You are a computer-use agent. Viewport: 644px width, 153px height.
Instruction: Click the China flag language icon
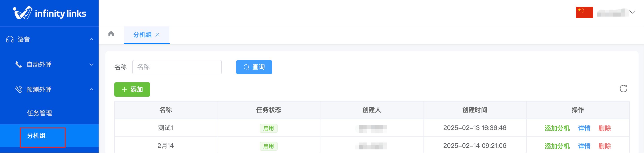click(x=584, y=12)
